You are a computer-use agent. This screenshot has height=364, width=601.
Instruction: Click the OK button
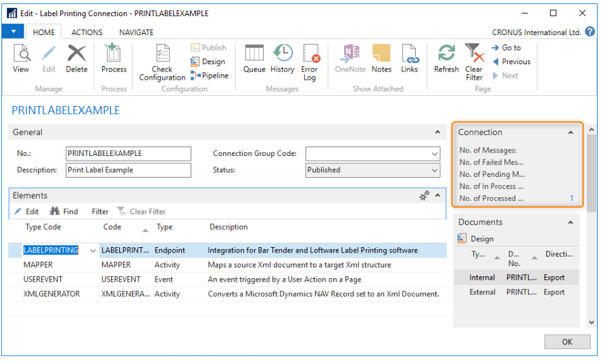(567, 342)
